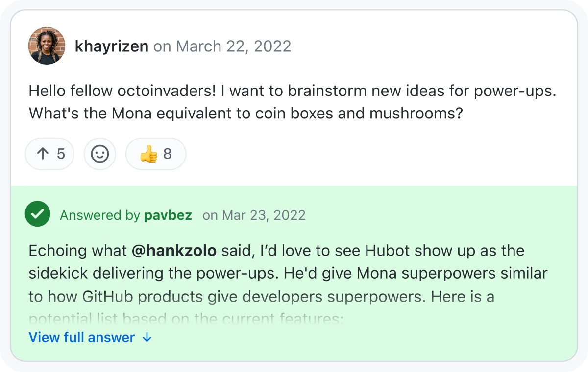Toggle your thumbs up reaction on the question
Image resolution: width=588 pixels, height=372 pixels.
click(156, 154)
